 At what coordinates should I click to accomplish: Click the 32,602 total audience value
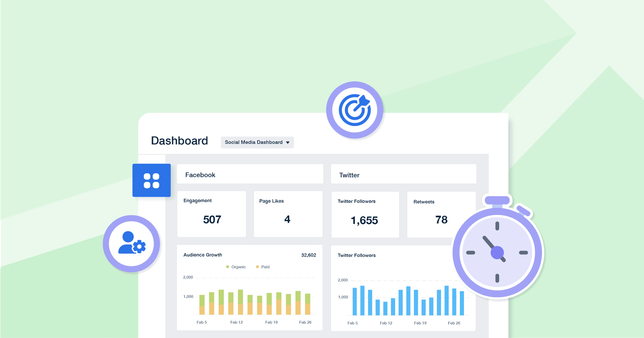[309, 255]
